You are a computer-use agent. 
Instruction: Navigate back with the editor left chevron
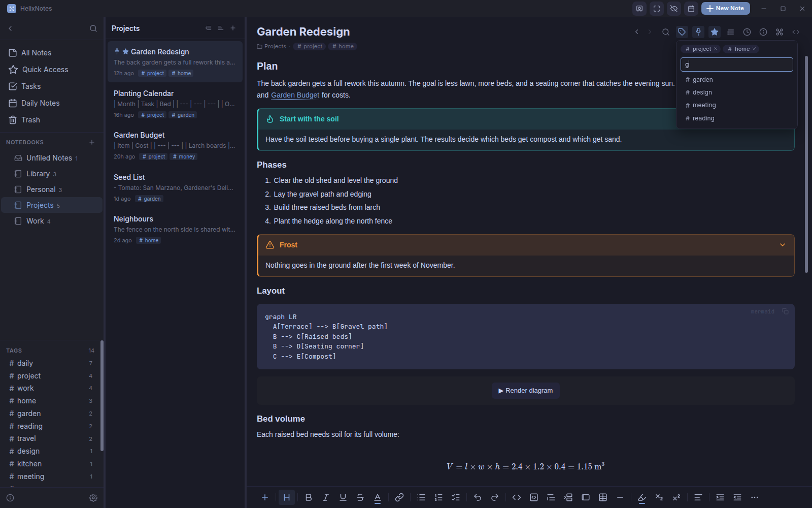(x=637, y=32)
